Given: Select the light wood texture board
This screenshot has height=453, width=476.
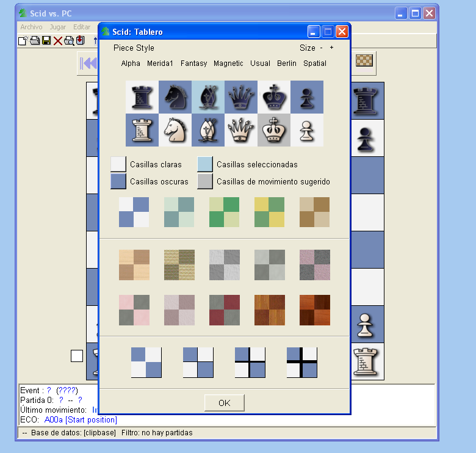Looking at the screenshot, I should [x=134, y=265].
